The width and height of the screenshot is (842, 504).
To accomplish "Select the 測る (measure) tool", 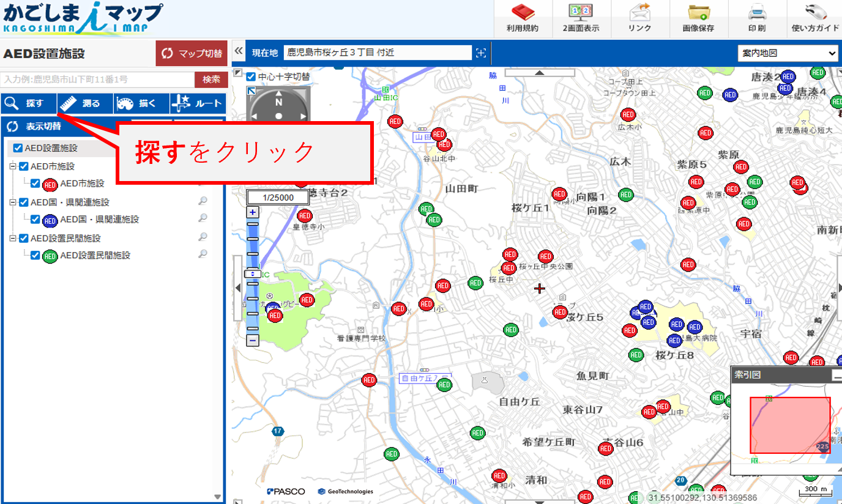I will tap(85, 103).
